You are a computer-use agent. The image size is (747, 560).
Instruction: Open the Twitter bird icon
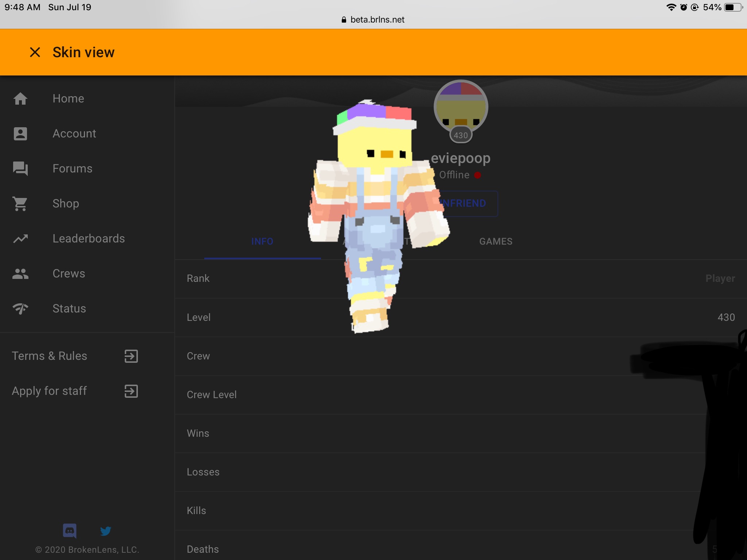click(x=105, y=531)
